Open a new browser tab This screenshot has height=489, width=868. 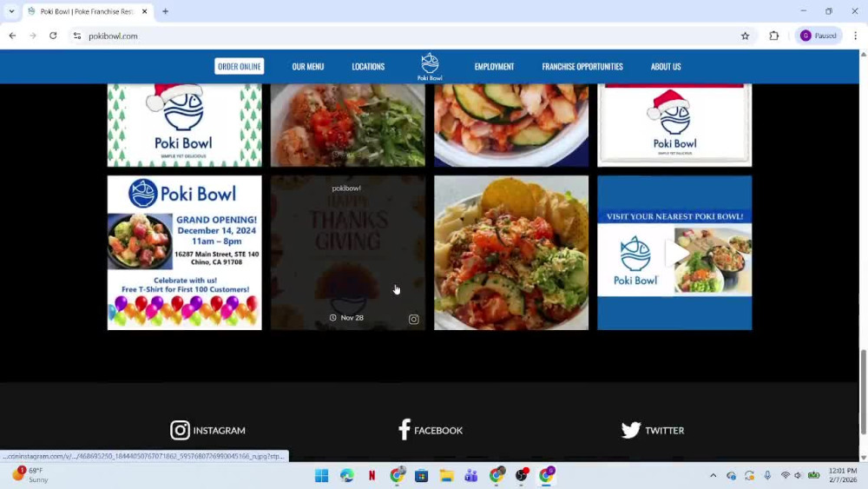pyautogui.click(x=166, y=11)
